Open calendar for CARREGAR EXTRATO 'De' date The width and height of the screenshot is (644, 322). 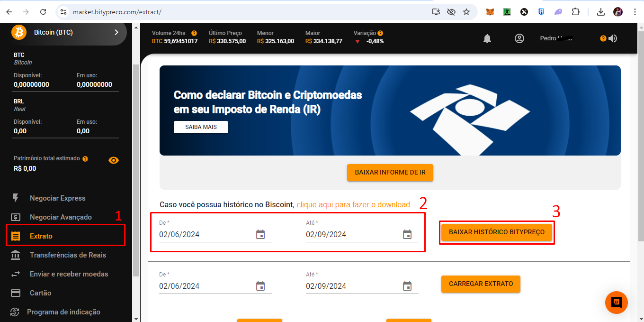click(260, 286)
